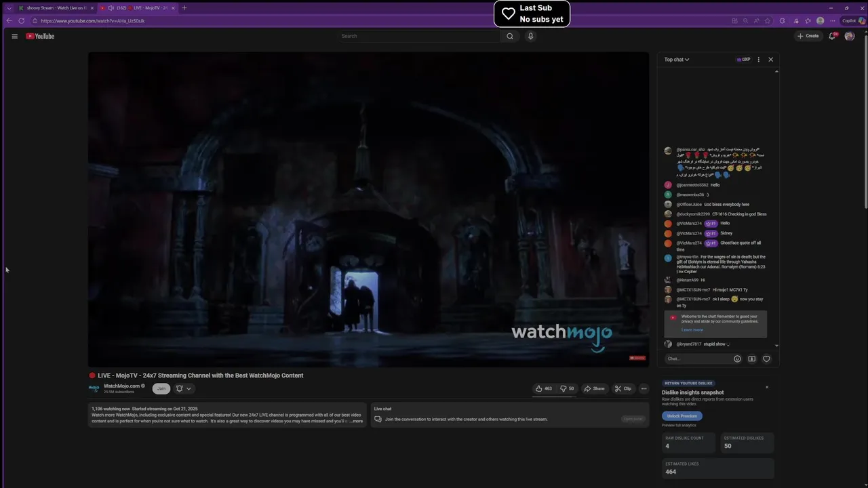Open the browser favorites list icon
The height and width of the screenshot is (488, 868).
(808, 20)
